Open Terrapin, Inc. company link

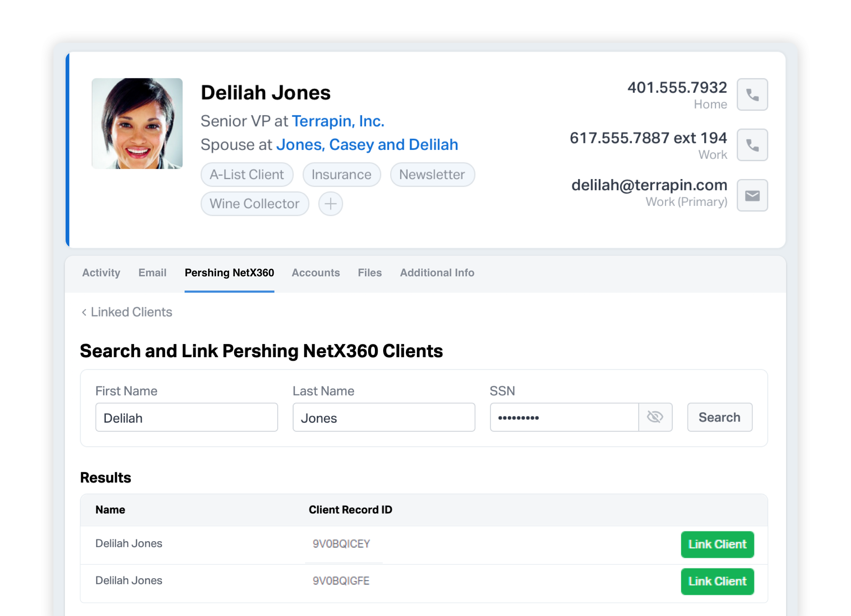click(338, 121)
